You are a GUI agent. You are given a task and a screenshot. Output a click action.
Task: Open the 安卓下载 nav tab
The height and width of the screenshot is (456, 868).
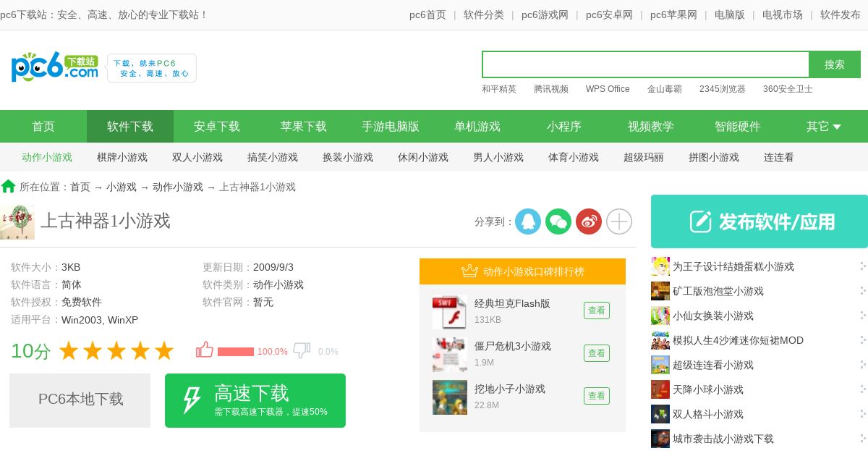(217, 126)
